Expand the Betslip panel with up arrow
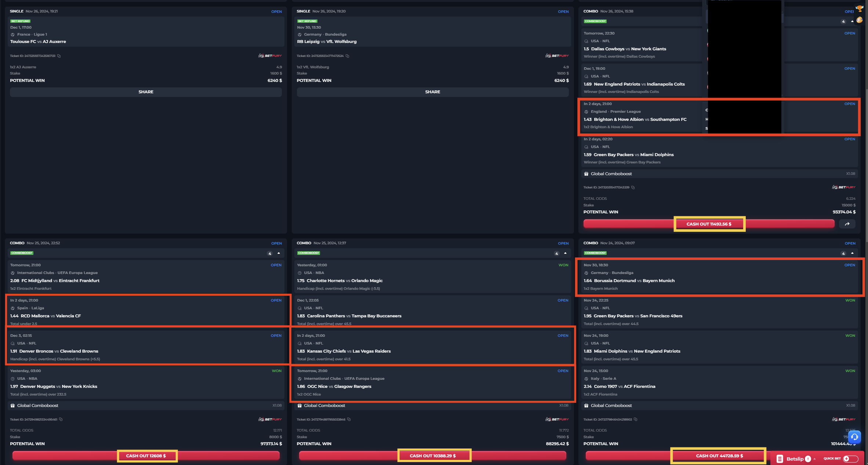Image resolution: width=868 pixels, height=465 pixels. 814,459
